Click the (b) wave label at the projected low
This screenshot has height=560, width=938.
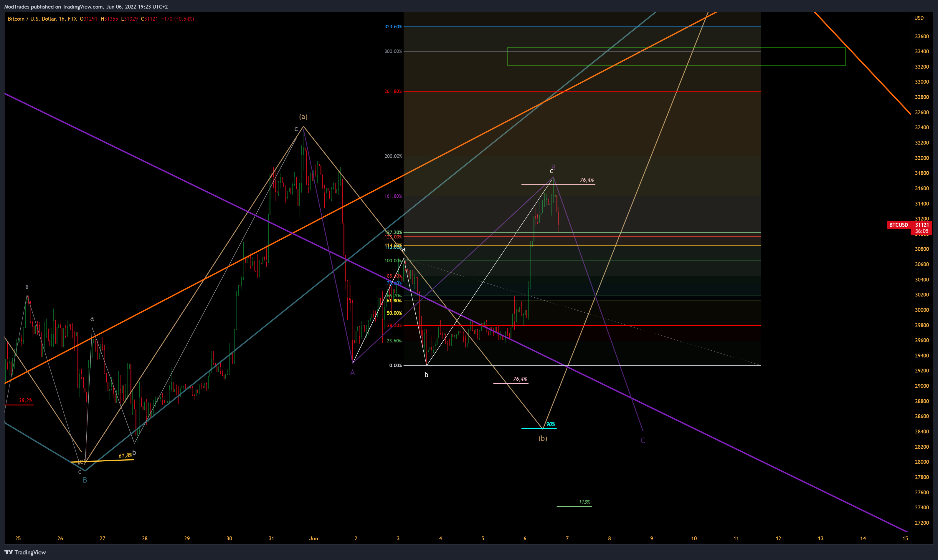tap(542, 438)
